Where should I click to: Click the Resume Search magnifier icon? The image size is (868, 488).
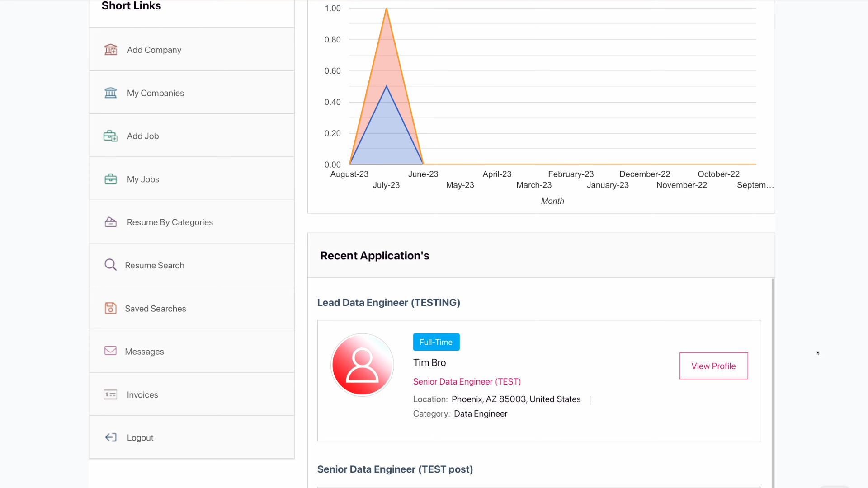tap(111, 265)
